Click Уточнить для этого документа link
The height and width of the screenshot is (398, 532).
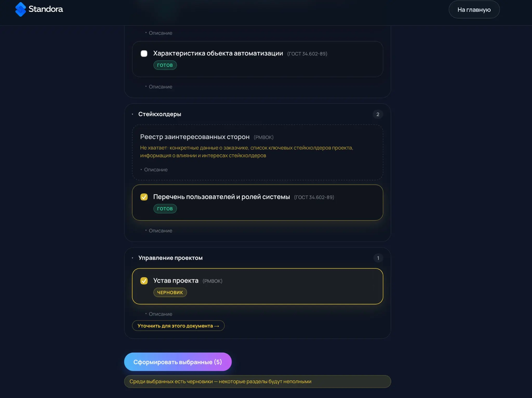click(x=178, y=326)
